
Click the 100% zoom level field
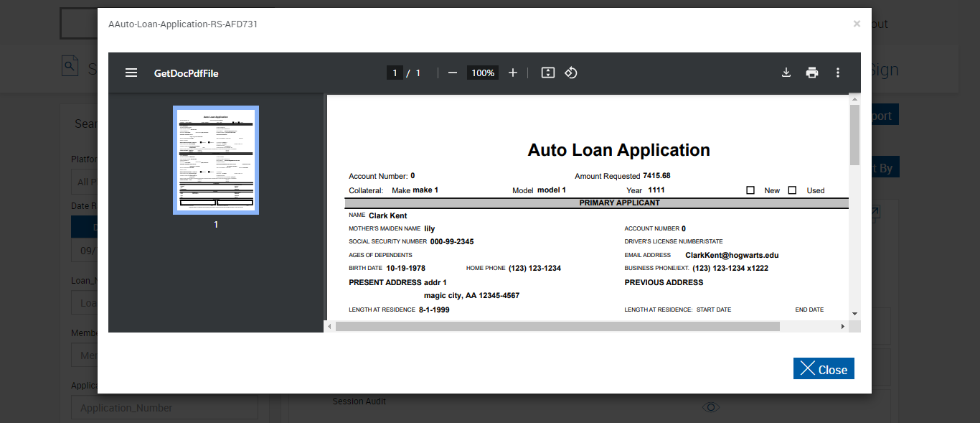tap(483, 73)
